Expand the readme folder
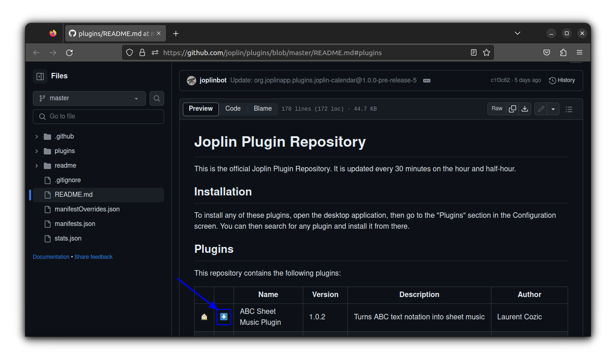The height and width of the screenshot is (364, 616). click(36, 165)
